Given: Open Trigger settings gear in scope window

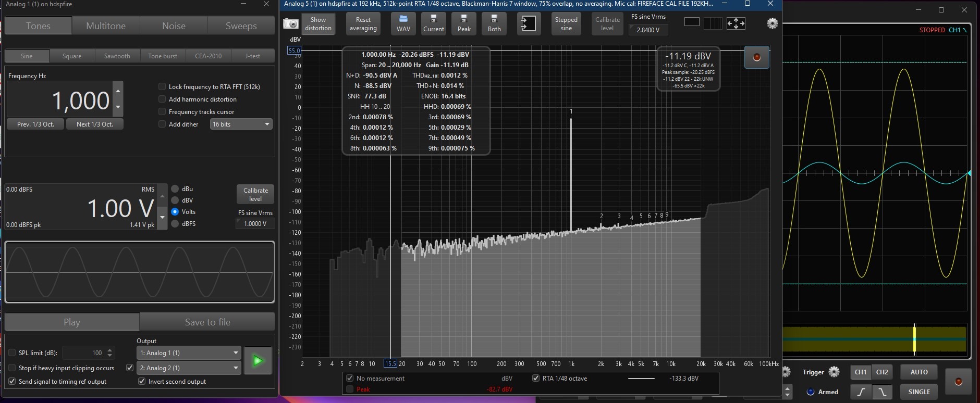Looking at the screenshot, I should [x=834, y=372].
